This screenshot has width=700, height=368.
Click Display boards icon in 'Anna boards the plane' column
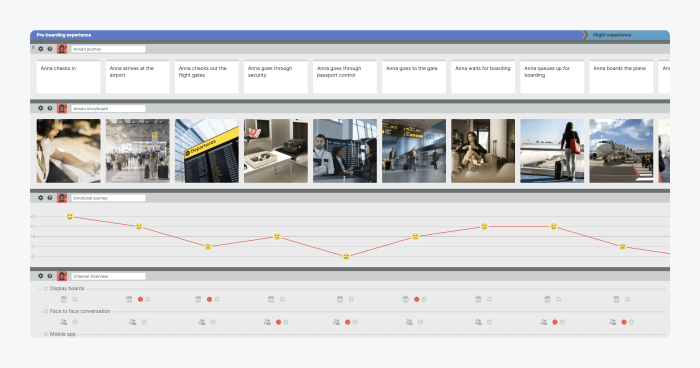point(617,299)
